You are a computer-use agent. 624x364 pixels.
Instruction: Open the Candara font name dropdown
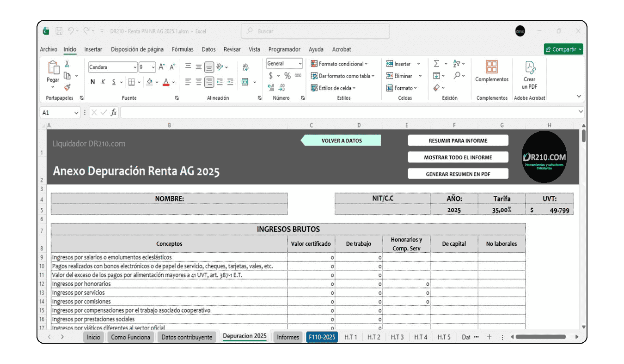(135, 67)
